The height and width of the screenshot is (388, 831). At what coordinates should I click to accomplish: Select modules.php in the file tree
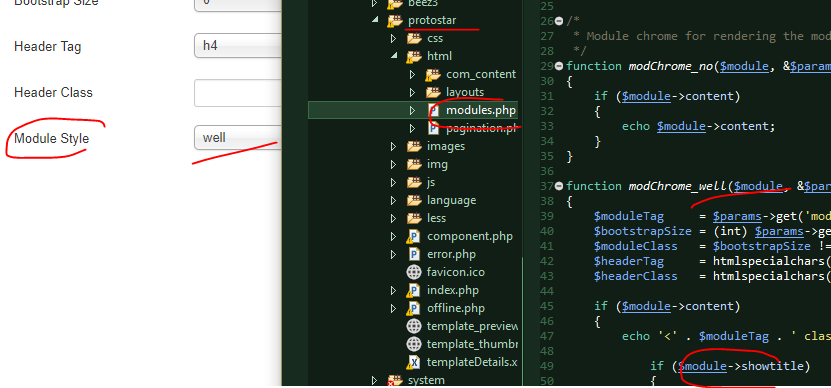click(481, 110)
